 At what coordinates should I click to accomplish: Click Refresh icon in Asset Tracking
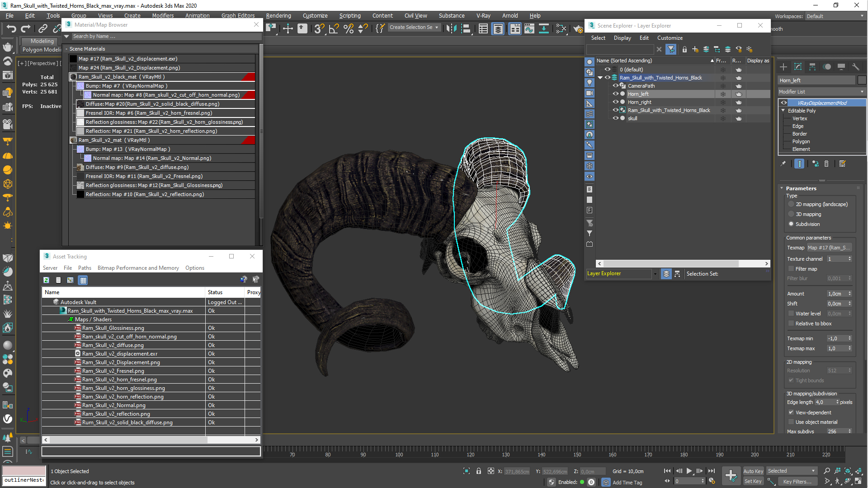[x=46, y=280]
